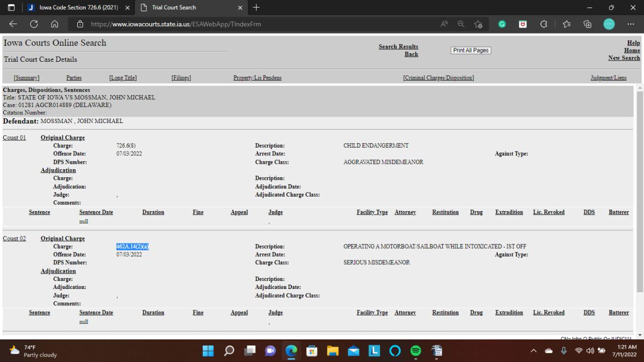This screenshot has height=362, width=644.
Task: Click the Back link under Search Results
Action: [x=412, y=54]
